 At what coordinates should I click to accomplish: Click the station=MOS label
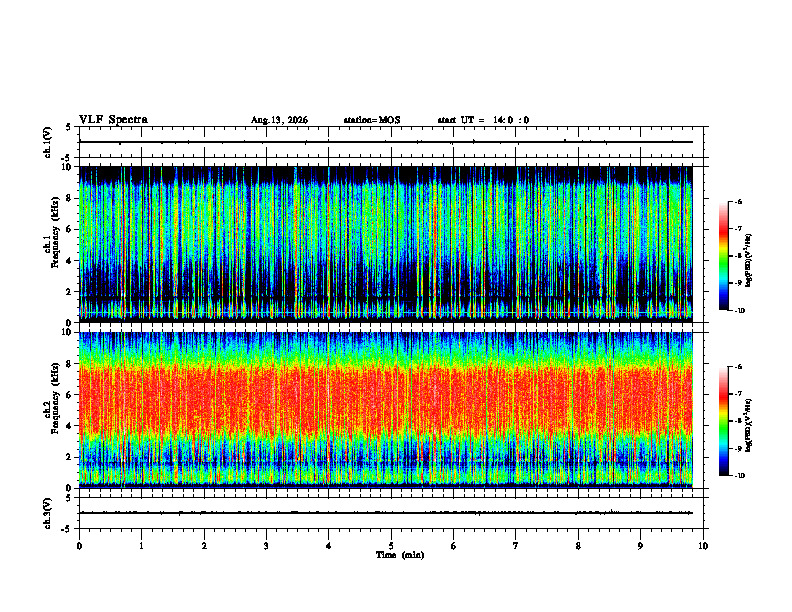pos(372,120)
